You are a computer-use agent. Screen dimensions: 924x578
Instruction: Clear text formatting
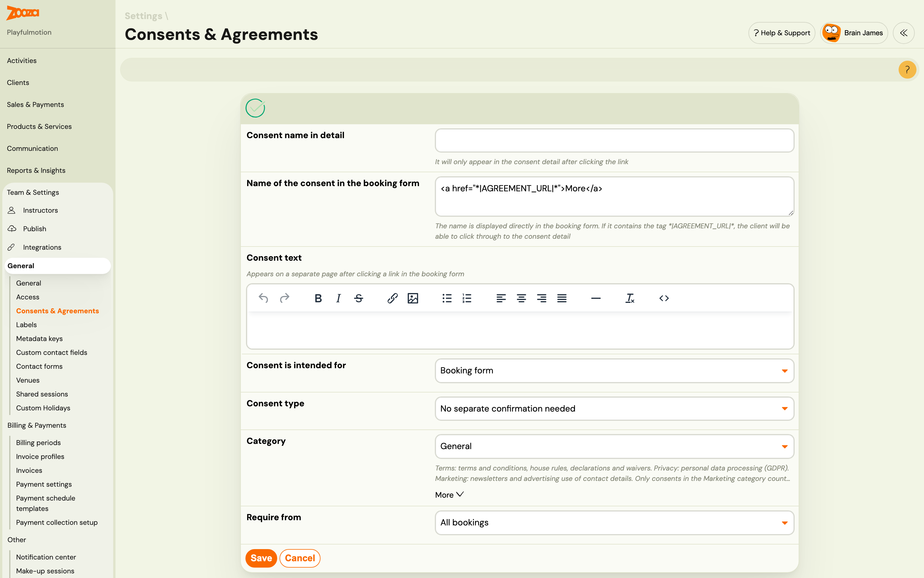[x=629, y=298]
